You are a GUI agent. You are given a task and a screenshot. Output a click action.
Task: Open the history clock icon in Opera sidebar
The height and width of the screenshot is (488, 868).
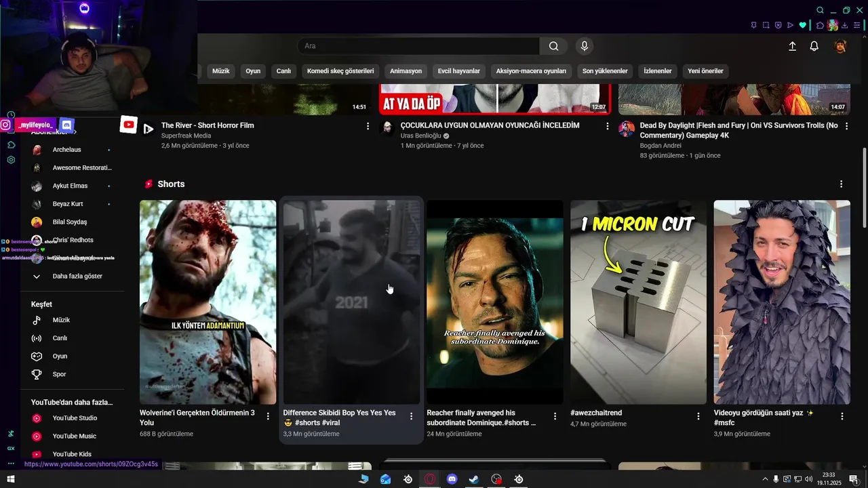(x=11, y=115)
